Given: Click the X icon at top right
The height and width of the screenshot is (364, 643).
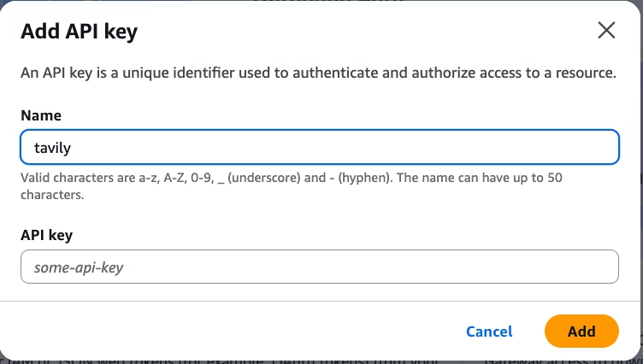Looking at the screenshot, I should (606, 31).
